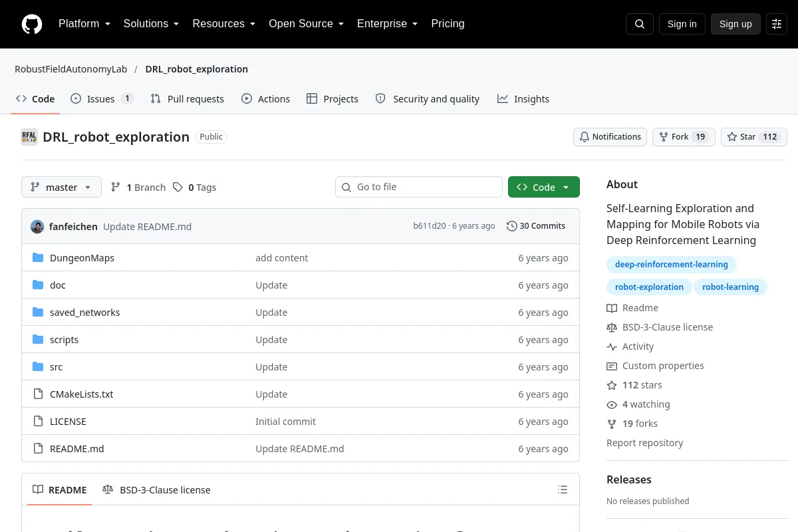Click the history clock icon by 30 Commits
Image resolution: width=798 pixels, height=532 pixels.
pyautogui.click(x=511, y=226)
